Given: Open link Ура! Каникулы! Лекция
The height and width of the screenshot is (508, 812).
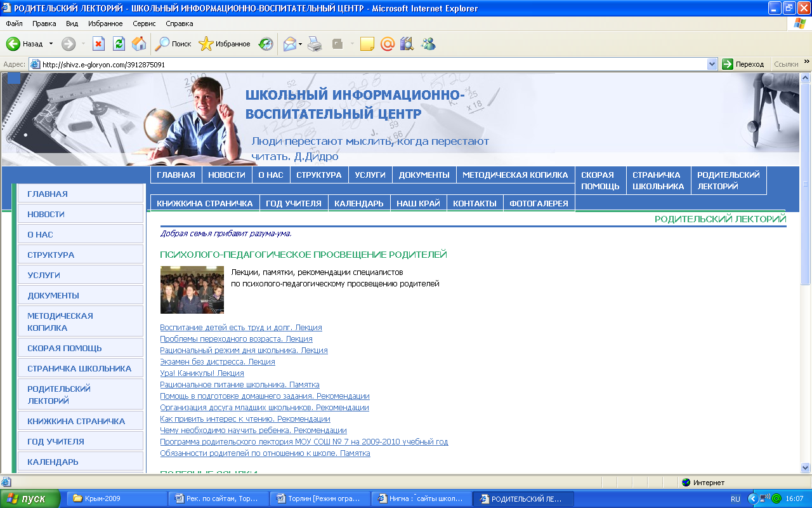Looking at the screenshot, I should (x=202, y=373).
